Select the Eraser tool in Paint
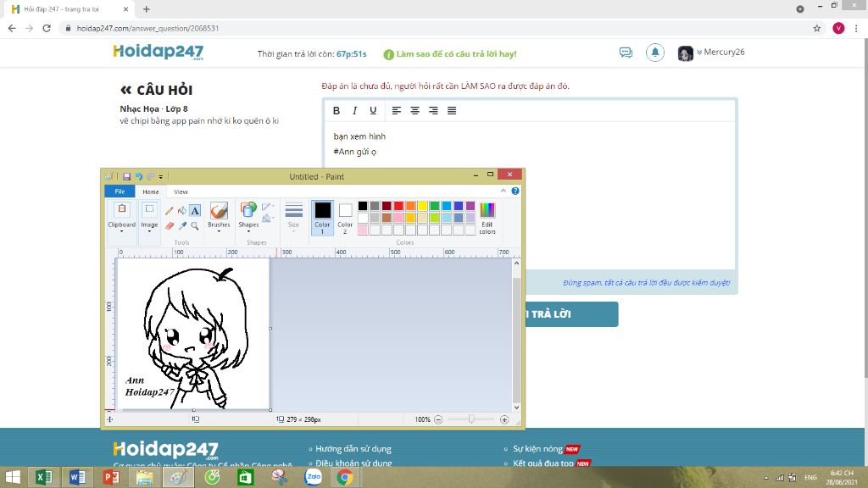The image size is (868, 488). [170, 225]
